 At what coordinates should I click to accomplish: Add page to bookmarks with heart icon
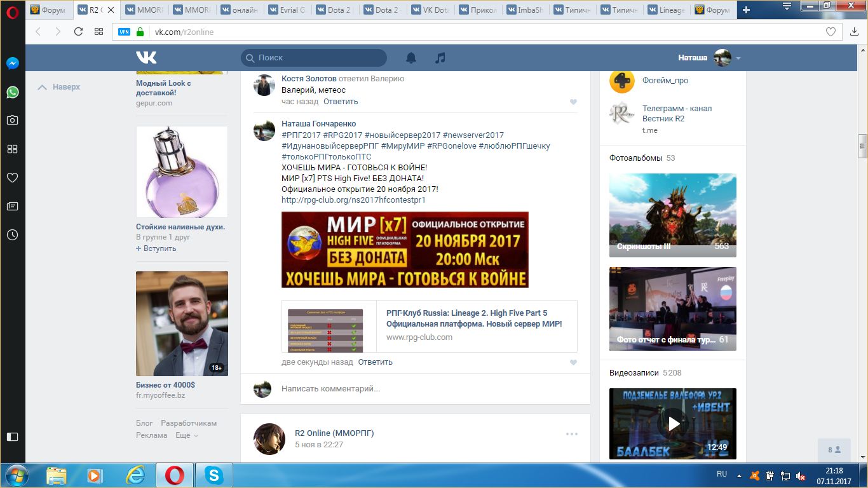click(831, 32)
